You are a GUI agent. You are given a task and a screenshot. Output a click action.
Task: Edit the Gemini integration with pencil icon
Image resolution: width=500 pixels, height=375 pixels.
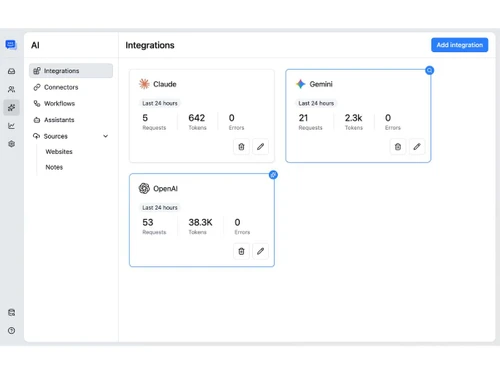417,147
